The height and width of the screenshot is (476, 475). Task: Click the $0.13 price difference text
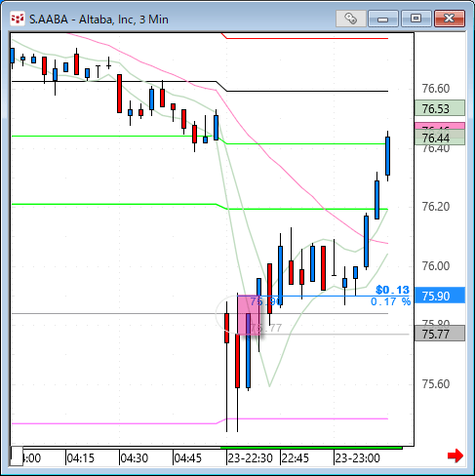tap(392, 290)
